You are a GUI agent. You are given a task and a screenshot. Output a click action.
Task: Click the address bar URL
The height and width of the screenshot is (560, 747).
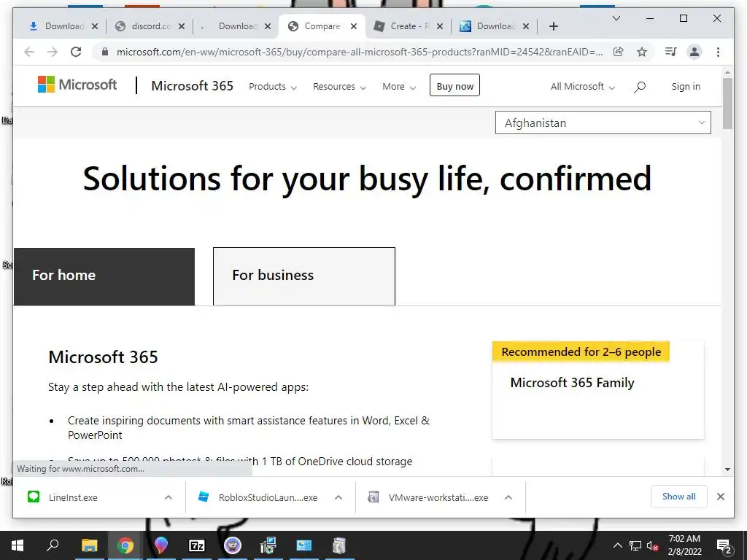coord(359,52)
